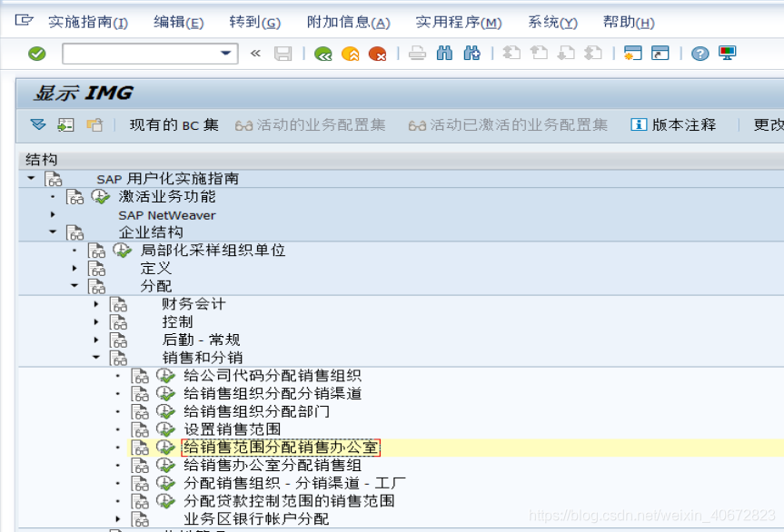Collapse the 销售和分销 node

coord(96,357)
